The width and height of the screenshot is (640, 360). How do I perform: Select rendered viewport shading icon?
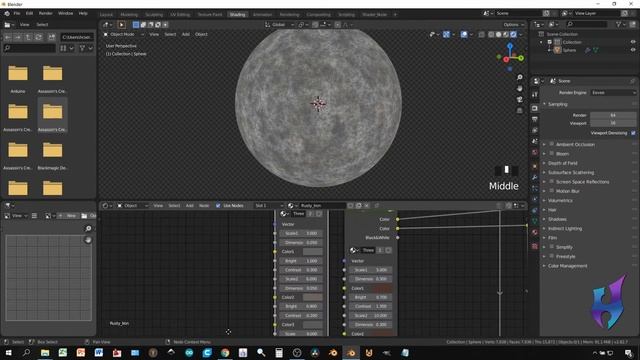pyautogui.click(x=513, y=35)
